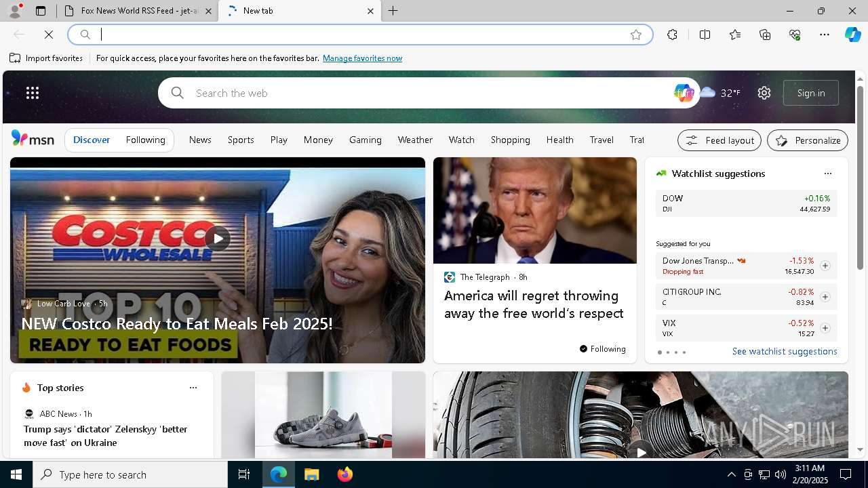Open Top stories more options

coord(193,388)
